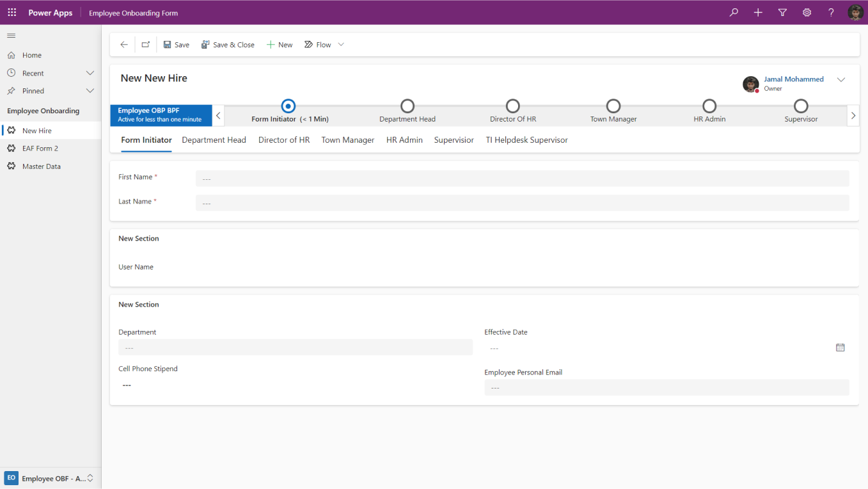Click the Settings gear icon
This screenshot has width=868, height=489.
(x=807, y=12)
